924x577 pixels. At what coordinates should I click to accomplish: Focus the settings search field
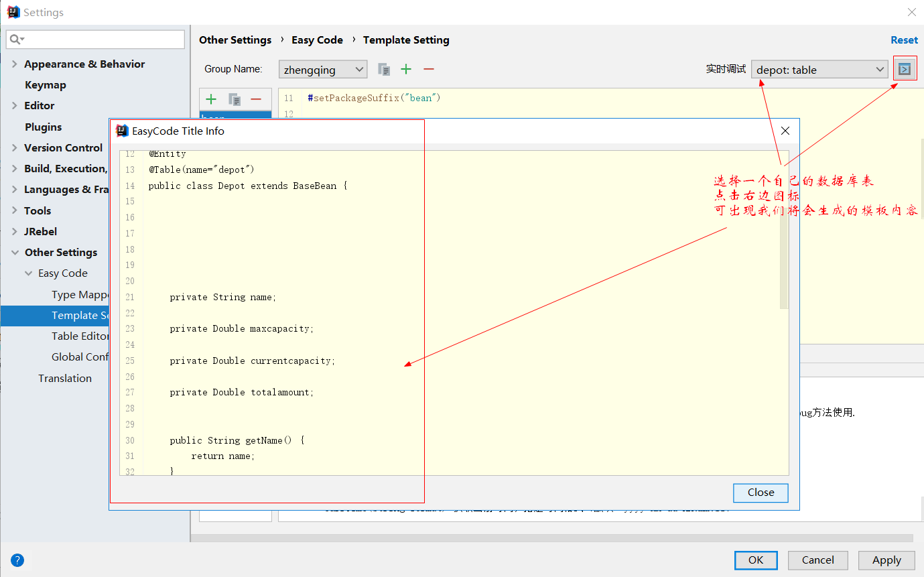tap(95, 40)
